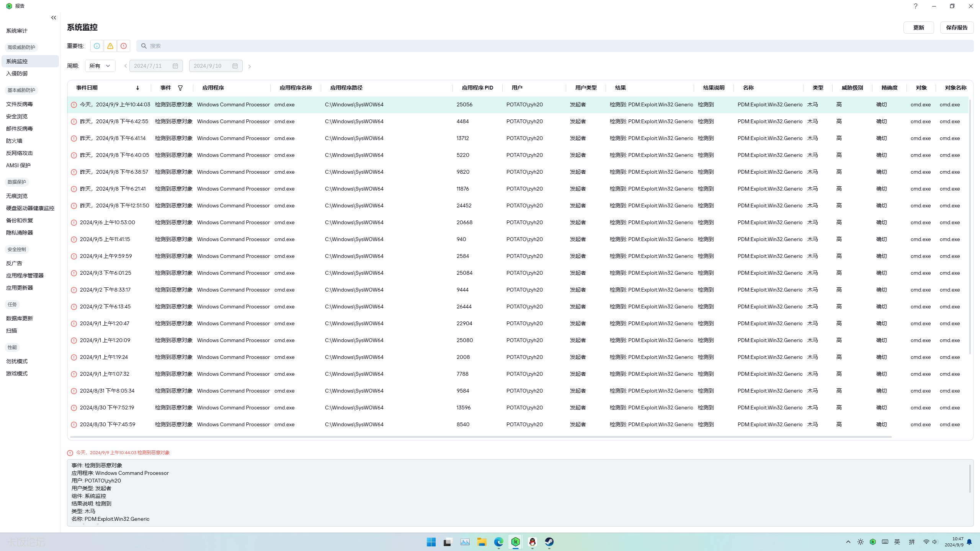
Task: Click the 更新 button
Action: coord(918,28)
